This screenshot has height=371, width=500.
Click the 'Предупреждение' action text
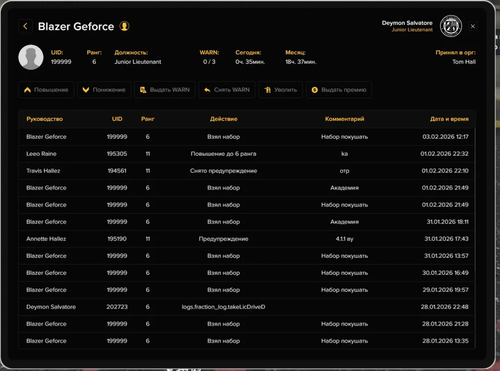click(x=224, y=239)
